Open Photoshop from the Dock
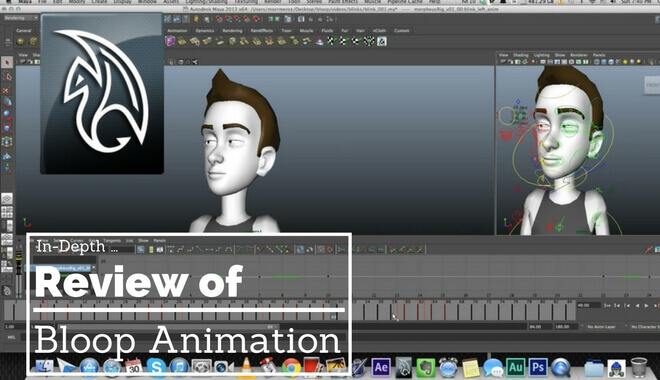The width and height of the screenshot is (660, 380). pyautogui.click(x=538, y=367)
